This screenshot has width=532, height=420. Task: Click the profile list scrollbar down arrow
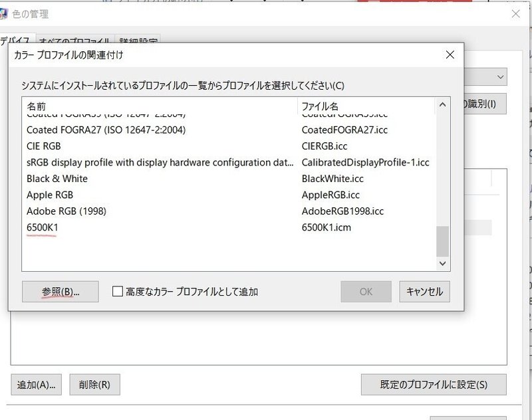(x=441, y=262)
